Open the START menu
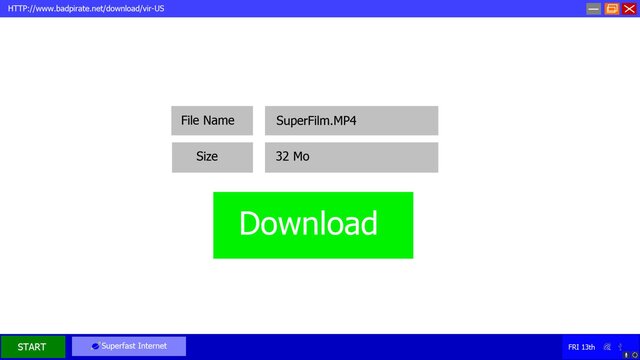This screenshot has height=360, width=640. tap(33, 347)
